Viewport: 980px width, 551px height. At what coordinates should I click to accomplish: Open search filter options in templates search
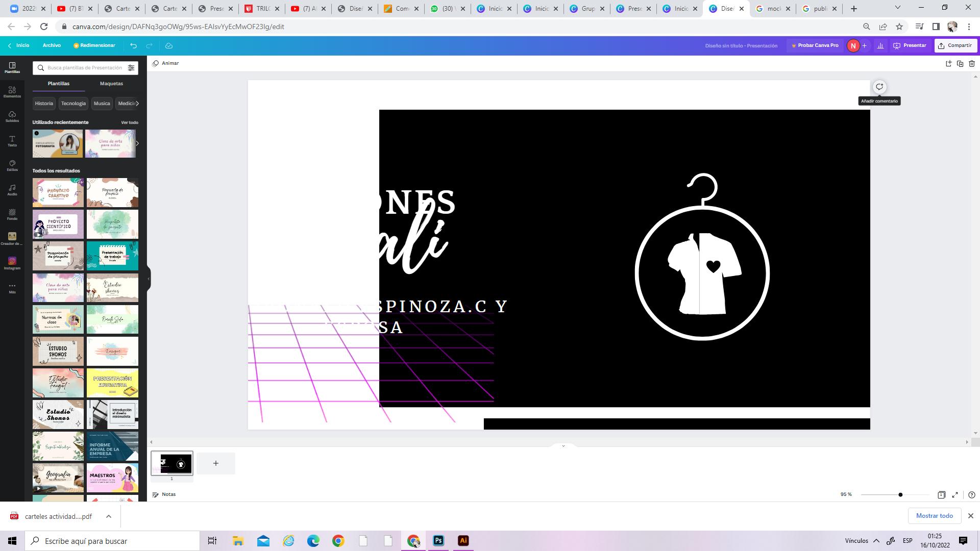point(131,68)
